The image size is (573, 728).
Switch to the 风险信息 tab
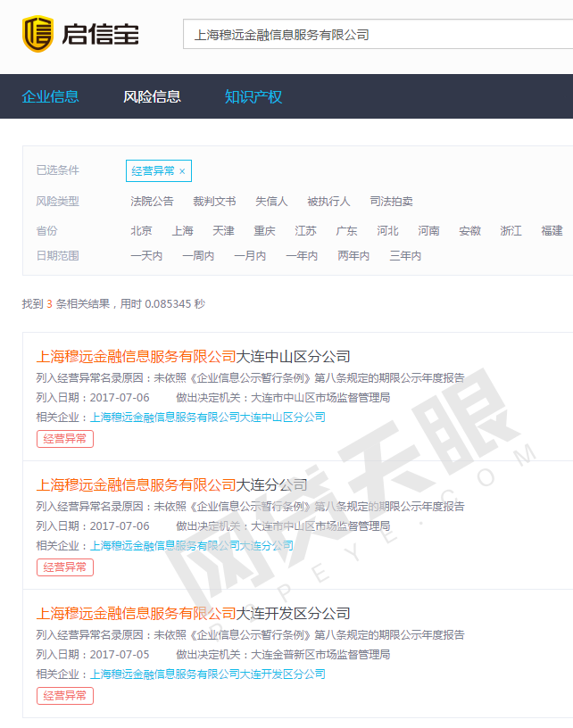pos(152,96)
